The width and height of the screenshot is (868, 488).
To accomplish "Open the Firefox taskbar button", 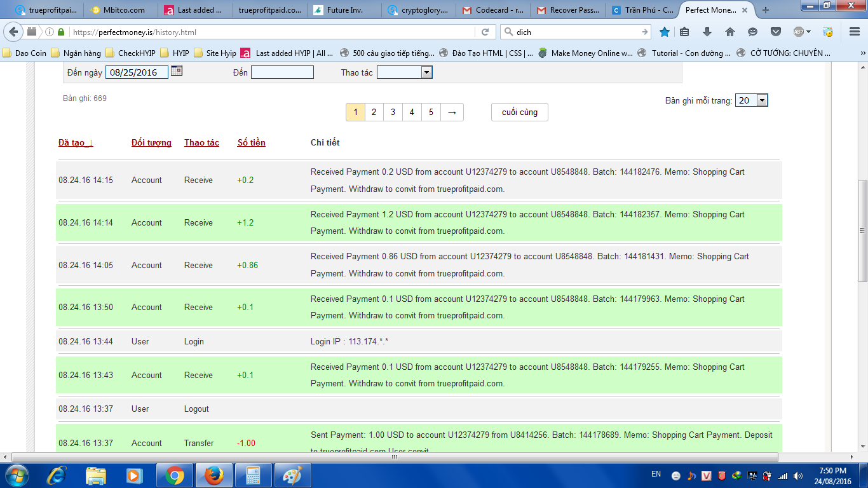I will coord(214,475).
